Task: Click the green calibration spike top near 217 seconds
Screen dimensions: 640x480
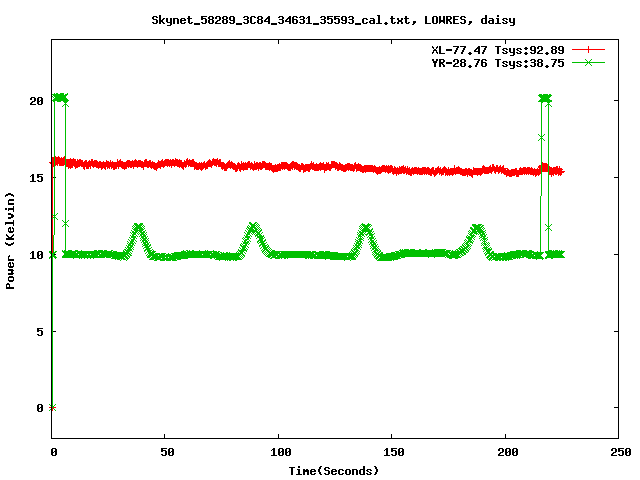Action: (545, 98)
